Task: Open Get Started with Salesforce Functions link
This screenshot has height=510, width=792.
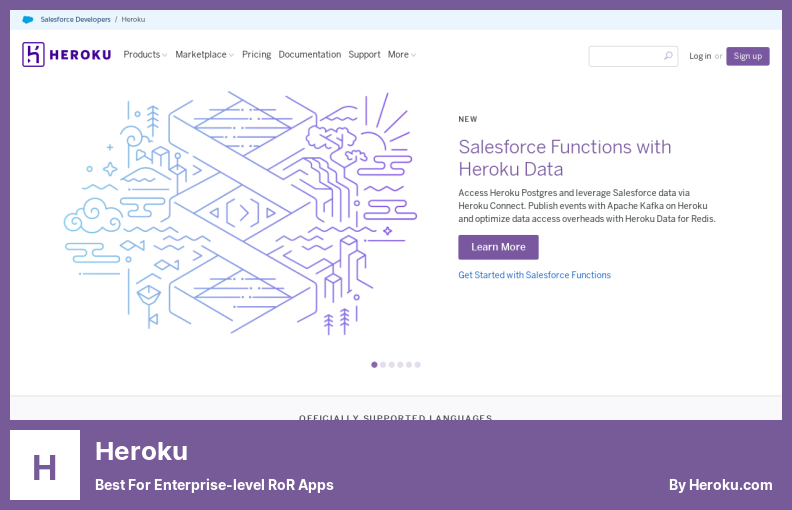Action: (x=534, y=275)
